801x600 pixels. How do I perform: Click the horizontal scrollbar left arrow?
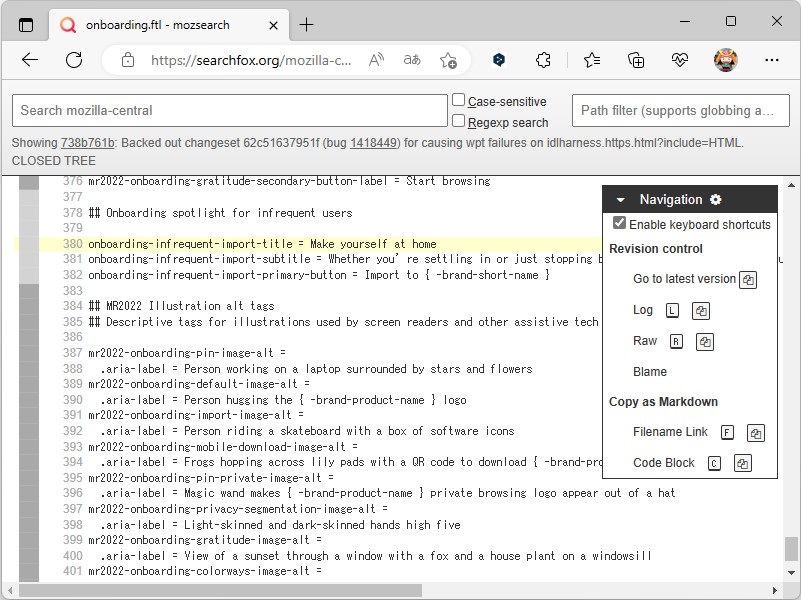click(10, 590)
